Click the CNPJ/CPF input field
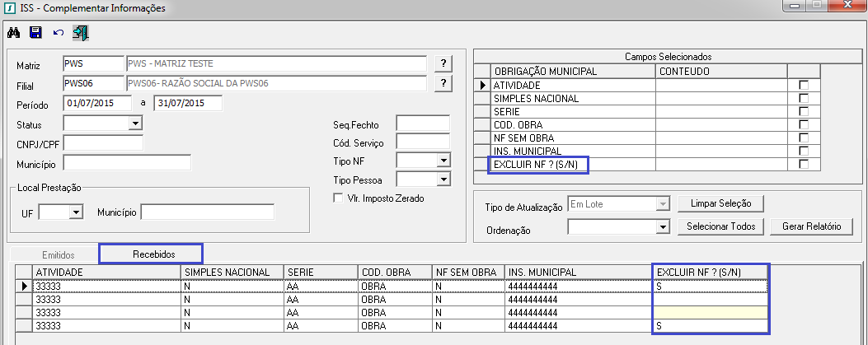Viewport: 868px width, 345px height. (103, 143)
